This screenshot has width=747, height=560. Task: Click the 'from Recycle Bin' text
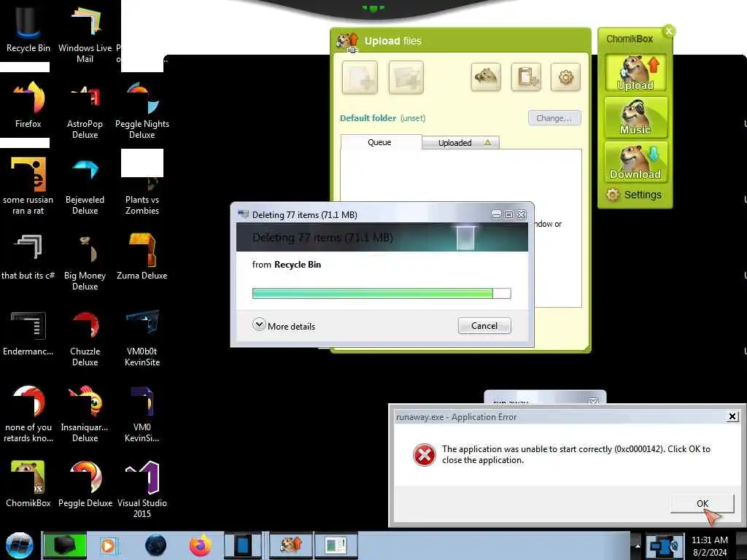[286, 264]
